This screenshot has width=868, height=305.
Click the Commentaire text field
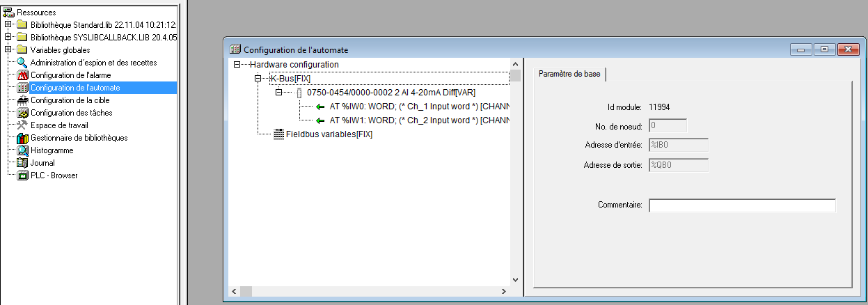point(742,205)
